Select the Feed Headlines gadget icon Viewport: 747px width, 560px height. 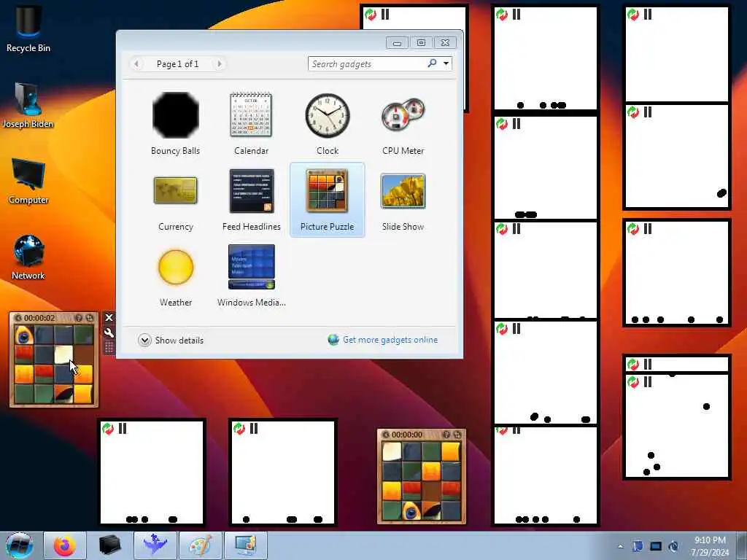(x=252, y=191)
